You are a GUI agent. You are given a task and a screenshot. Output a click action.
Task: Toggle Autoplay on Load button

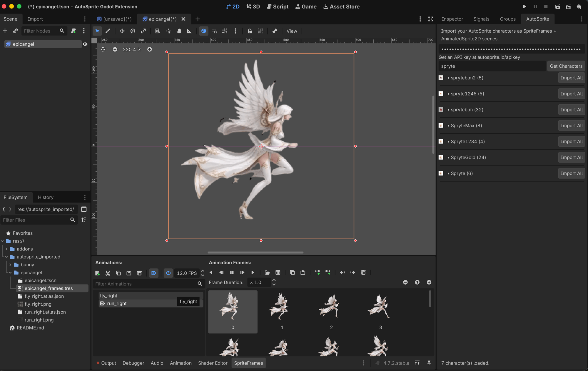click(x=154, y=273)
